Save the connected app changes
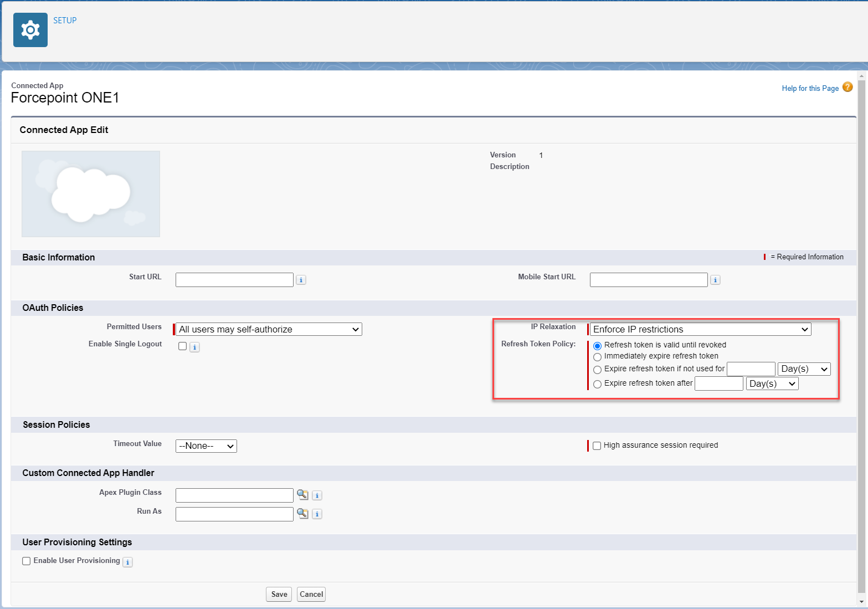Image resolution: width=868 pixels, height=609 pixels. (279, 593)
